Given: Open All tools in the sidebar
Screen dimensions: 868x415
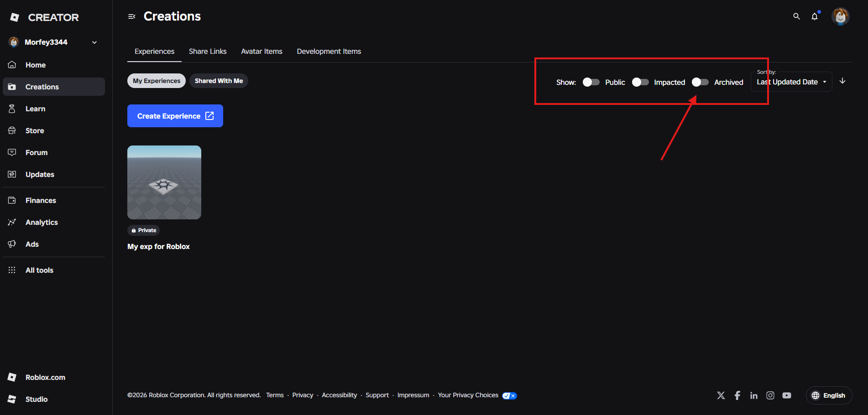Looking at the screenshot, I should pos(54,270).
